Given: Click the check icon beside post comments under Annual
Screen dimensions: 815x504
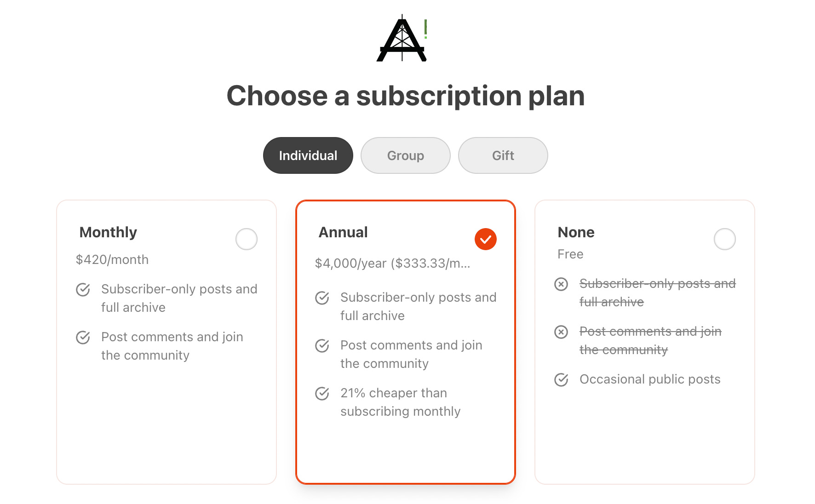Looking at the screenshot, I should [x=322, y=346].
